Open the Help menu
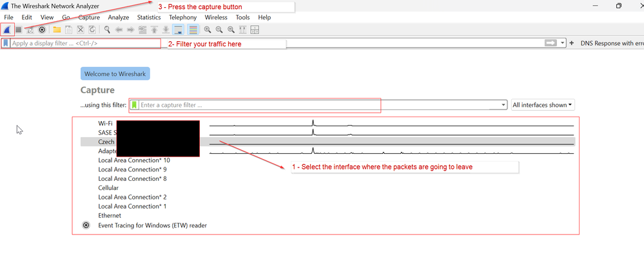This screenshot has height=264, width=644. (264, 17)
